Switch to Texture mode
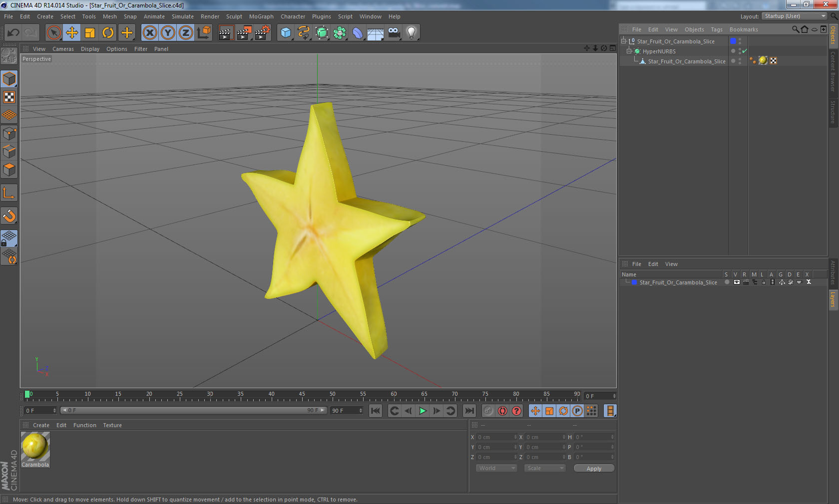 (9, 97)
